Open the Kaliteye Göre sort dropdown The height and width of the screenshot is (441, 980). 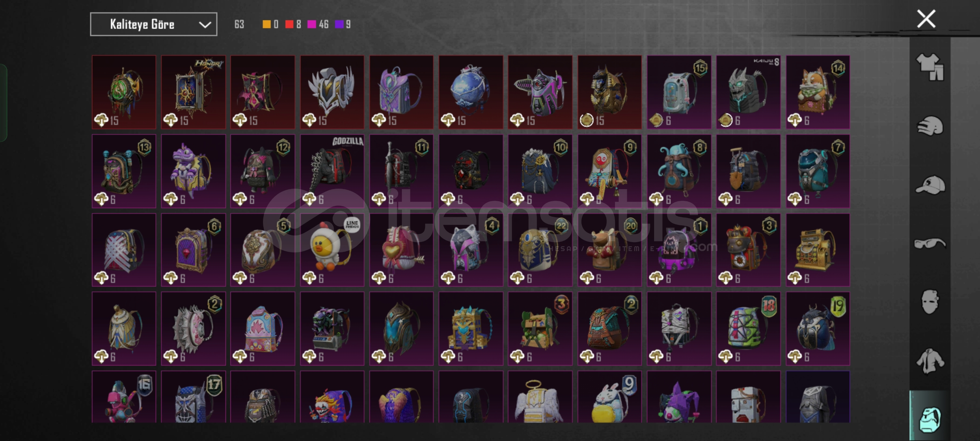pos(154,24)
